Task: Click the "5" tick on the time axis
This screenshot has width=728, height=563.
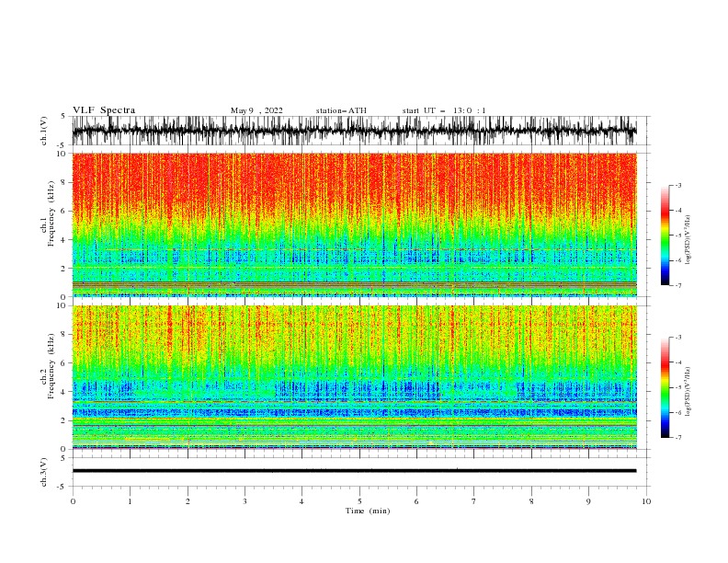Action: point(359,501)
